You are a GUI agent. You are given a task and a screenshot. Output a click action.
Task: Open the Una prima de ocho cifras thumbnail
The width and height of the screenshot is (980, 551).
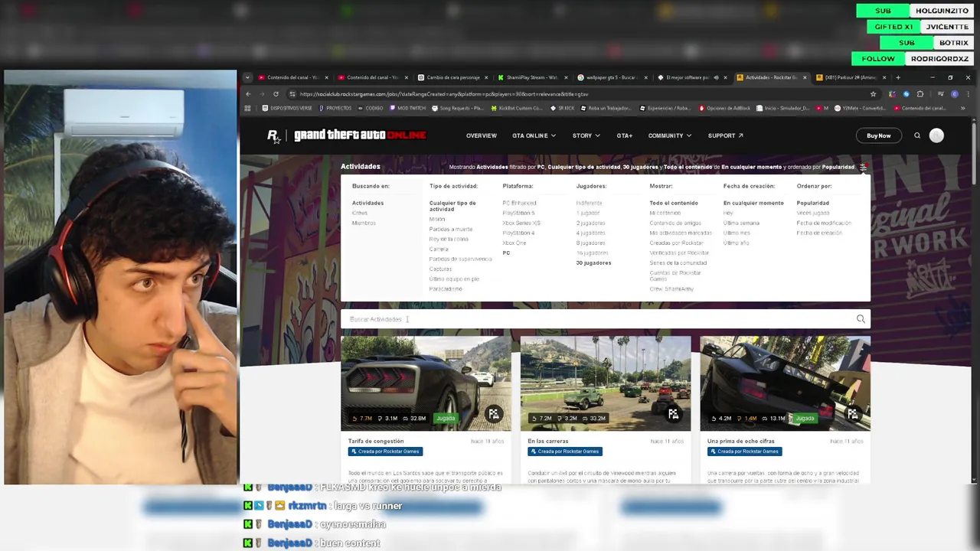[x=785, y=383]
